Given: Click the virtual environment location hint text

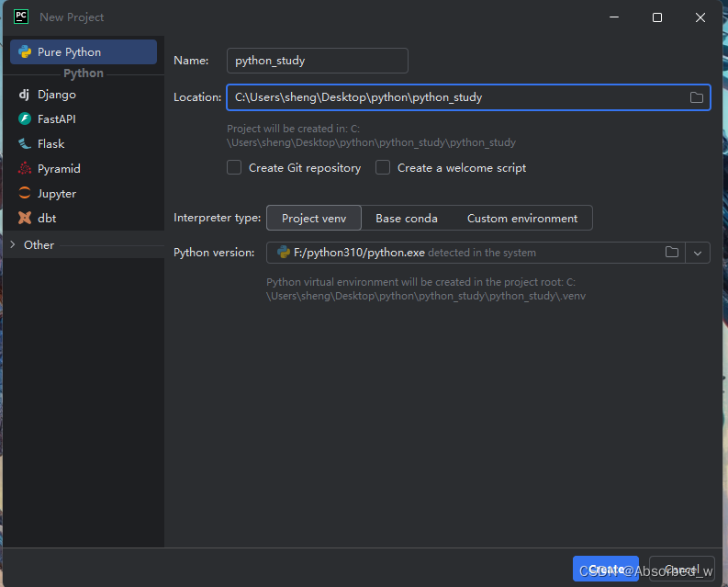Looking at the screenshot, I should pyautogui.click(x=426, y=288).
